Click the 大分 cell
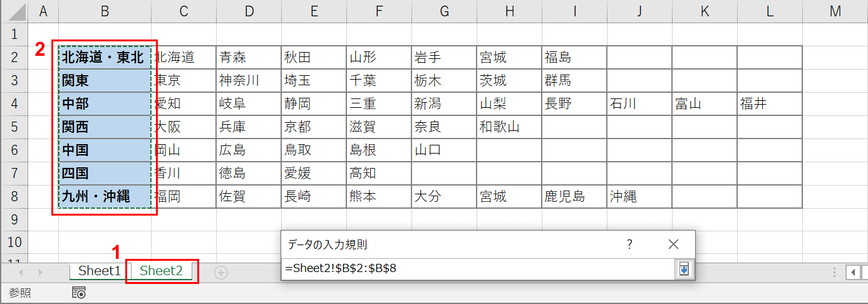The height and width of the screenshot is (304, 868). [x=444, y=197]
